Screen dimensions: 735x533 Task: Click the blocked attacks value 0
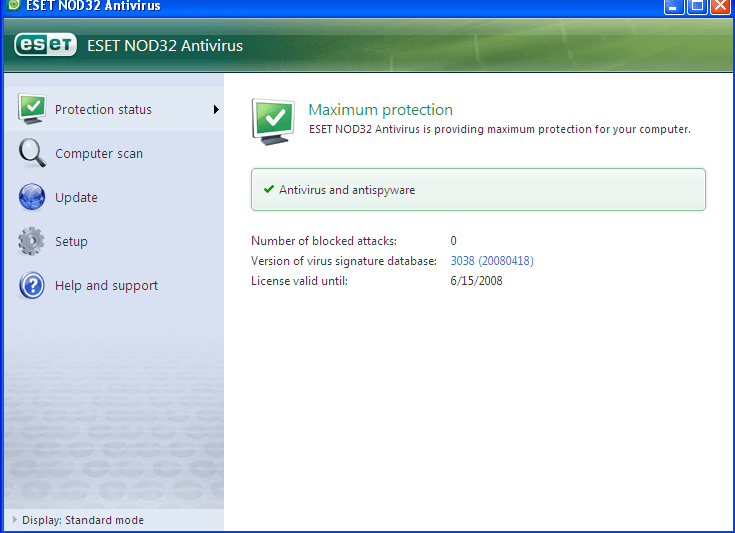point(453,240)
